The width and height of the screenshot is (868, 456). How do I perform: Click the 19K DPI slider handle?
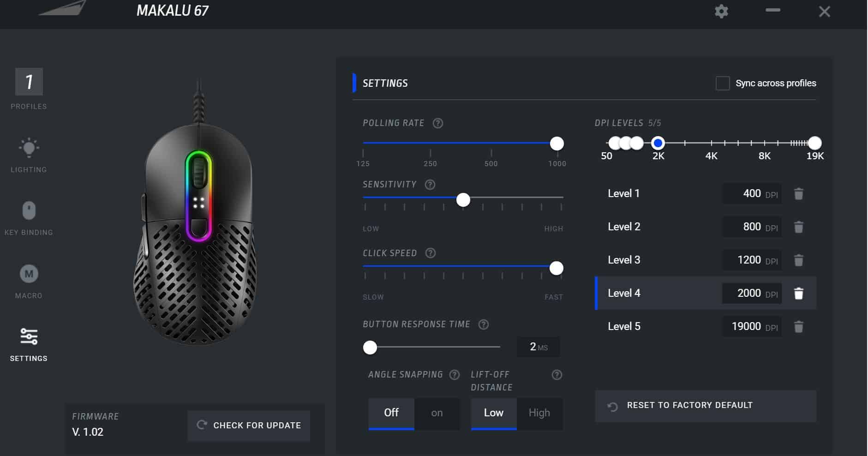815,143
